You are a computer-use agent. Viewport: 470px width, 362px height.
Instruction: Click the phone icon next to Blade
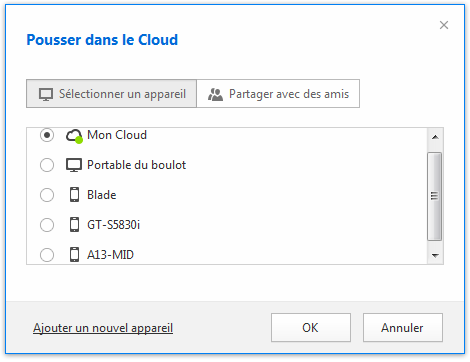[x=74, y=195]
